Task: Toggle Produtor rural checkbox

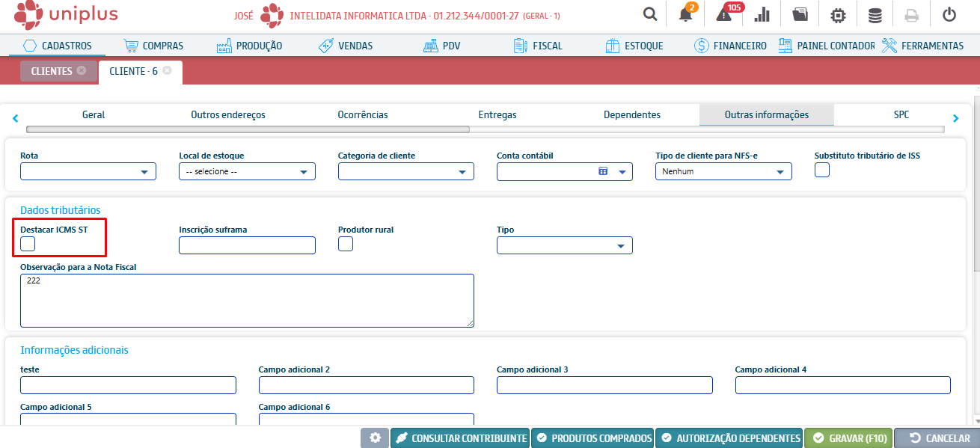Action: coord(346,244)
